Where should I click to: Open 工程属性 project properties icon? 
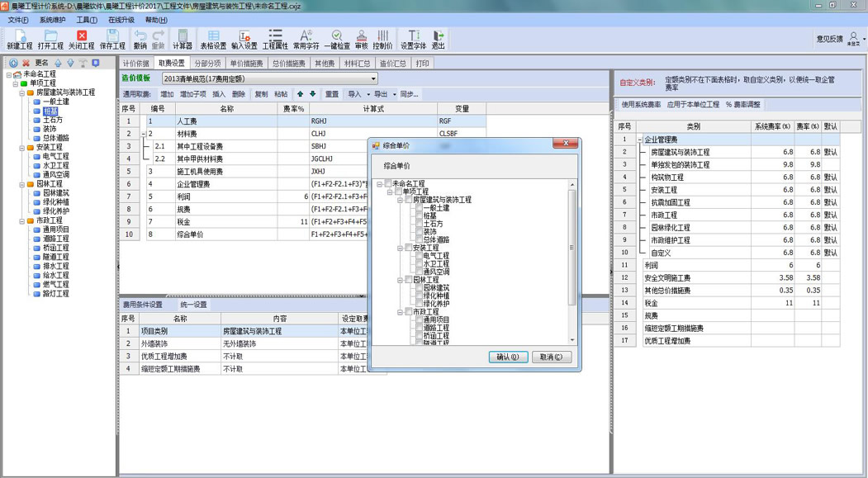click(275, 40)
